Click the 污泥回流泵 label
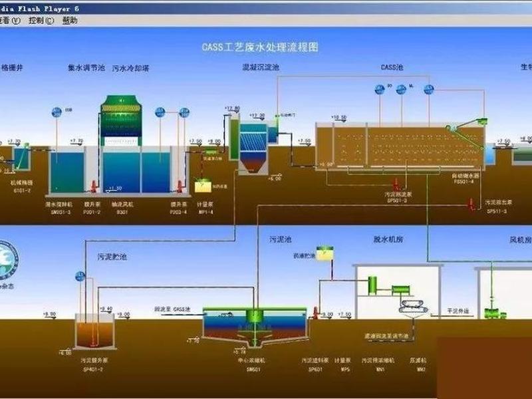Screen dimensions: 532x399 pos(398,194)
